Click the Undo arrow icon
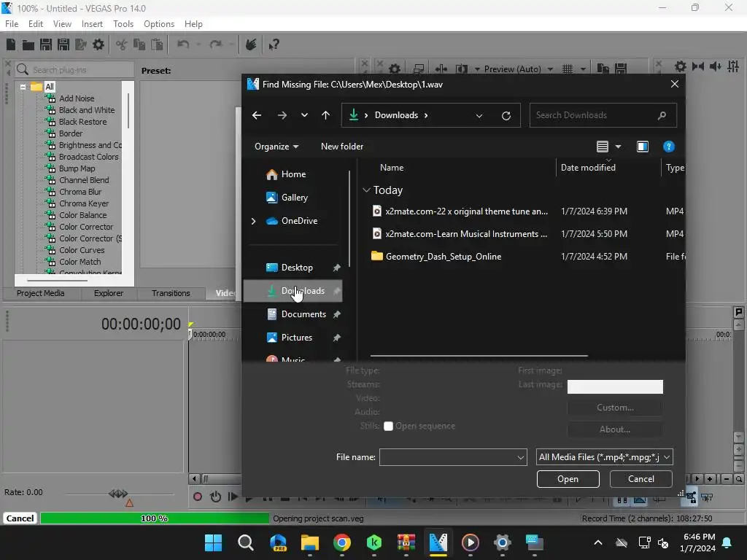Viewport: 747px width, 560px height. [x=183, y=44]
